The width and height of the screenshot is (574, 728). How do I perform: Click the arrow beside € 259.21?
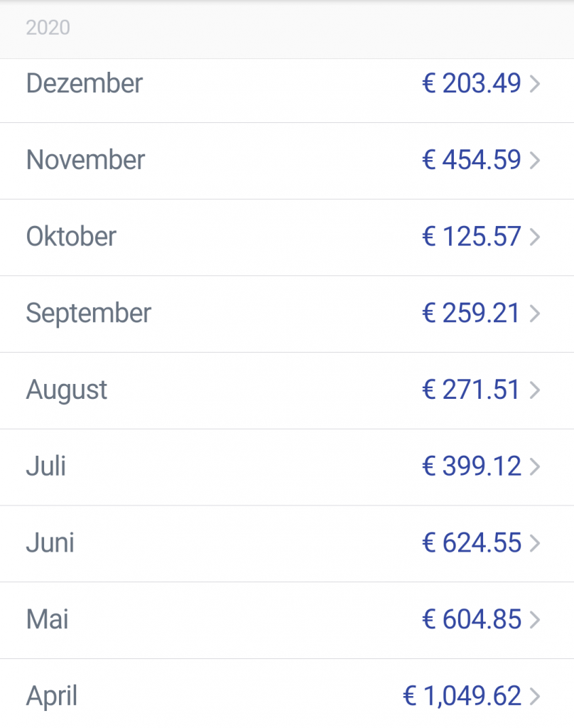(535, 314)
